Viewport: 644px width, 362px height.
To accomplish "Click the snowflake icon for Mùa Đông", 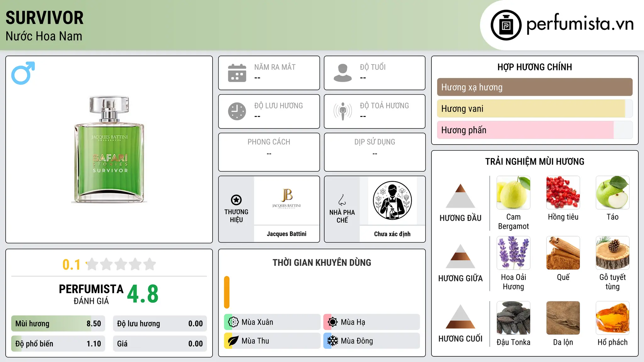I will (x=333, y=341).
